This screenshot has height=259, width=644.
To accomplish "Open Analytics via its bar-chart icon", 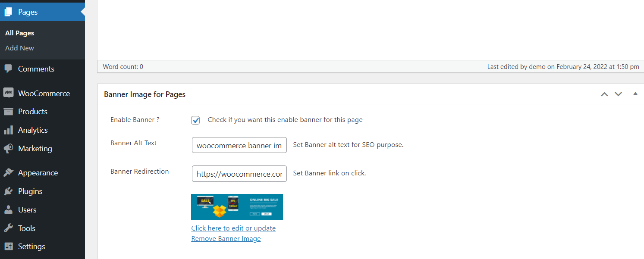I will 9,130.
